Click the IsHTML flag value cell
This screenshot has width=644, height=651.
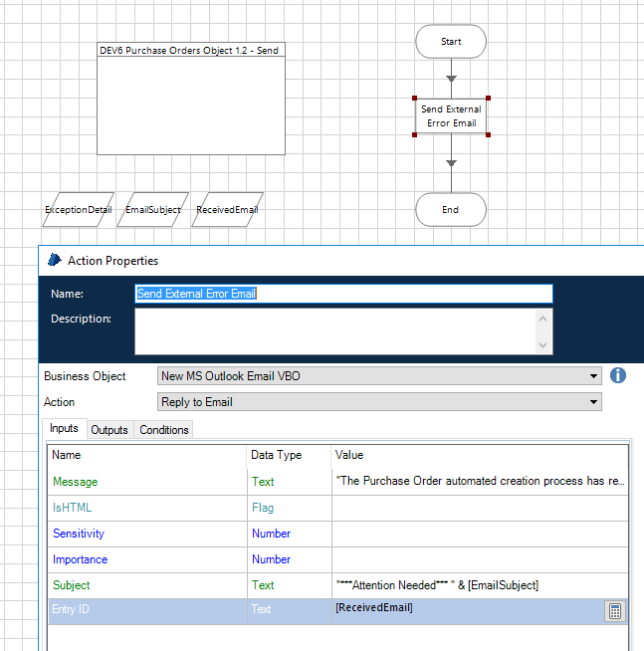pyautogui.click(x=481, y=508)
